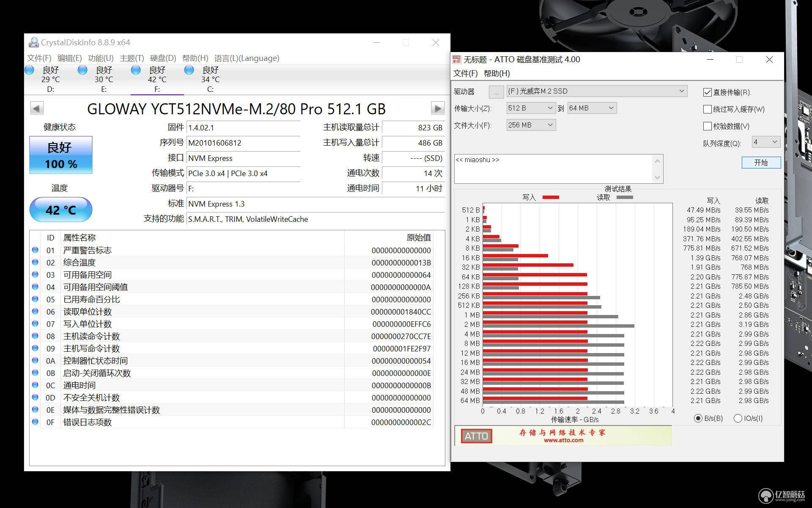This screenshot has width=812, height=508.
Task: Open the 512 B transfer size start dropdown
Action: click(531, 108)
